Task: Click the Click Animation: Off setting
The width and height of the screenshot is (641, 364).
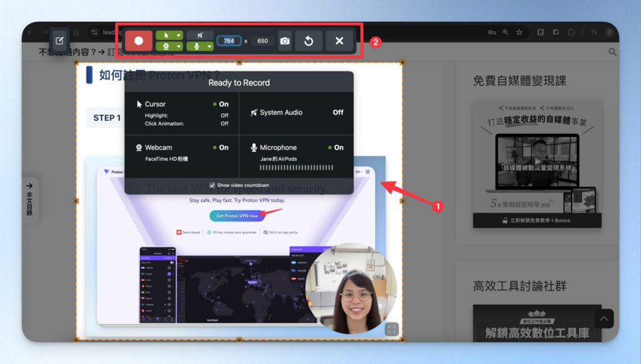Action: click(x=187, y=123)
